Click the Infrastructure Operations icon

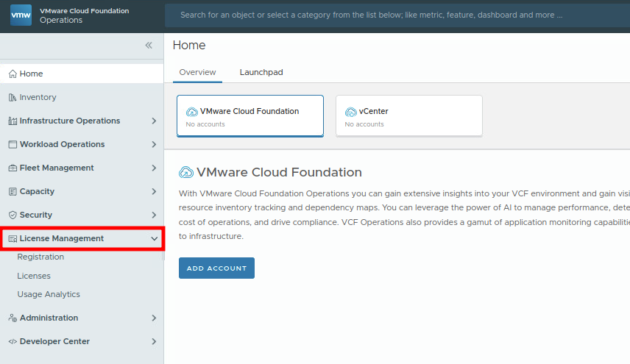point(13,121)
